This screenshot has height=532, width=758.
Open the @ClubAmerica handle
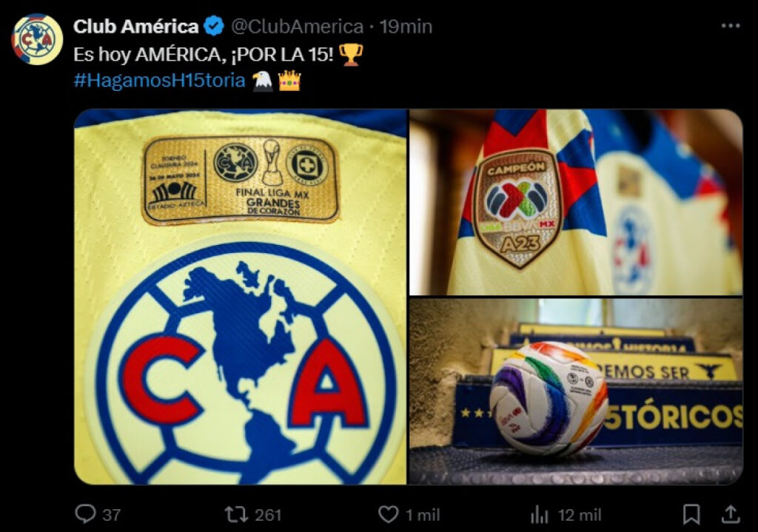(298, 27)
